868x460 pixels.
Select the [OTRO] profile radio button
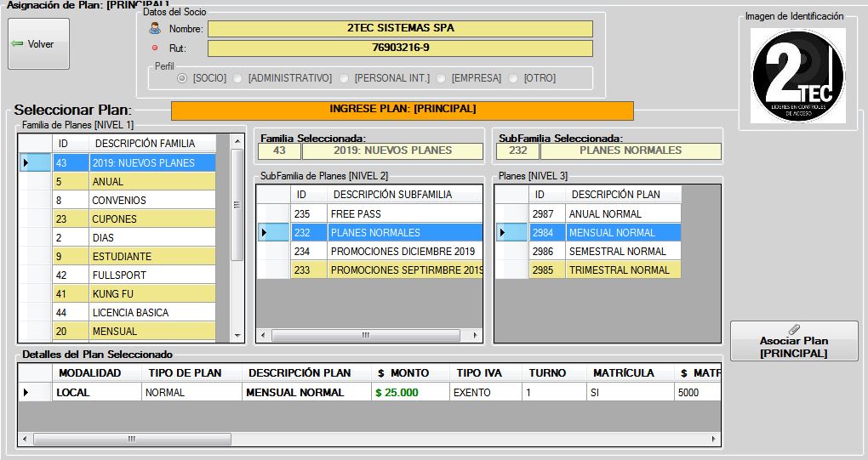[x=513, y=78]
